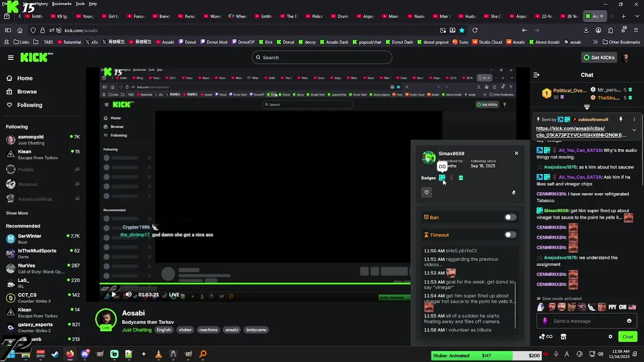Reload the kick.com page
Viewport: 644px width, 362px height.
(x=475, y=30)
